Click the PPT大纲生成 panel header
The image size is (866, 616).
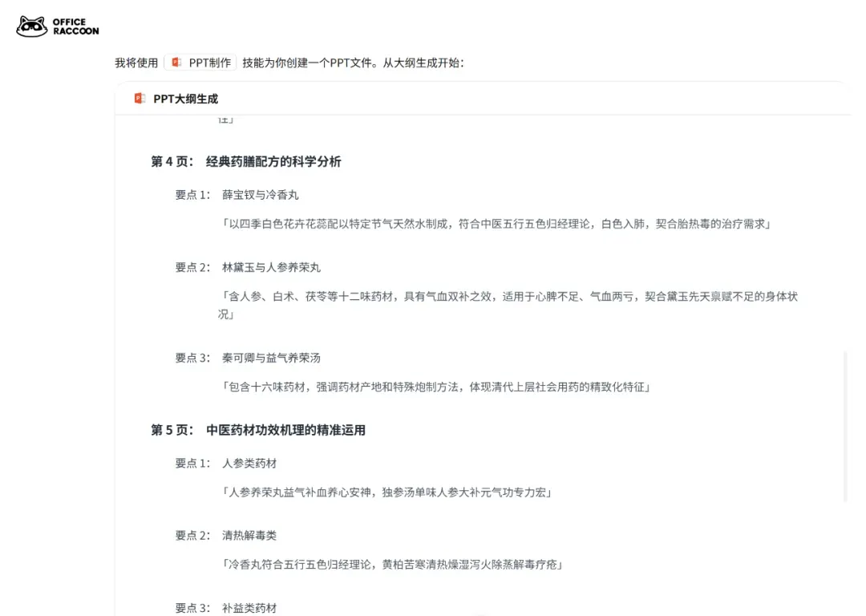pos(483,99)
